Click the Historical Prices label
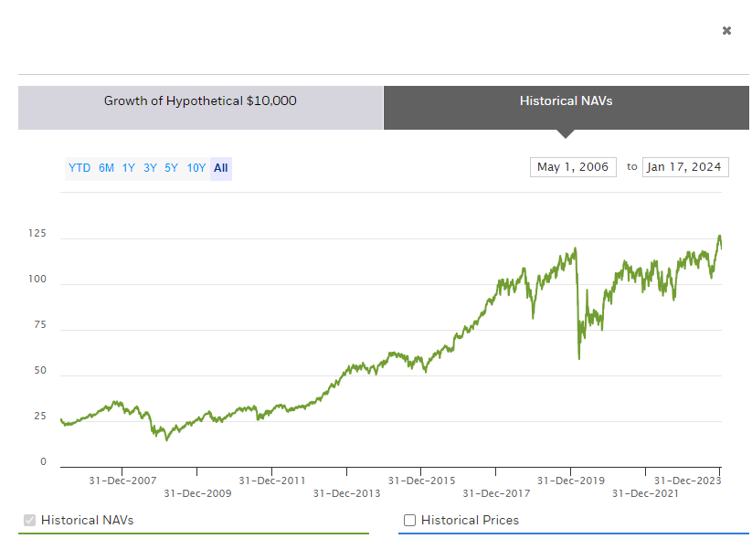 click(x=470, y=521)
